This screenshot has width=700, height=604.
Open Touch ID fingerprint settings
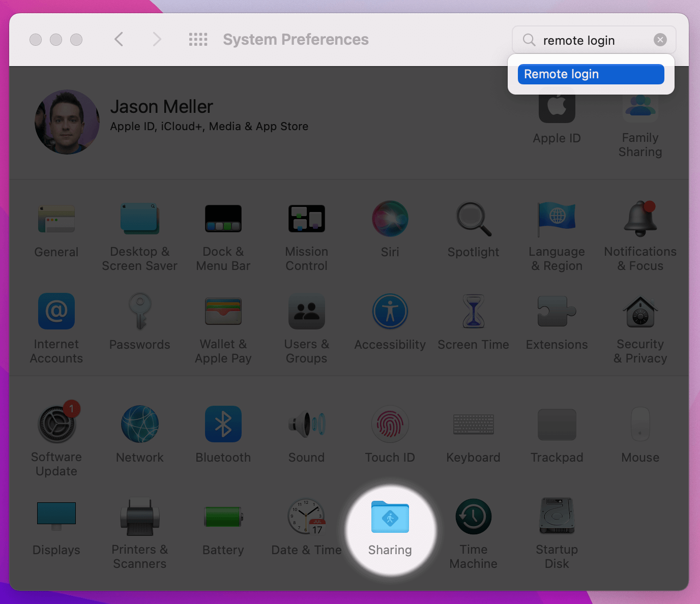point(390,424)
